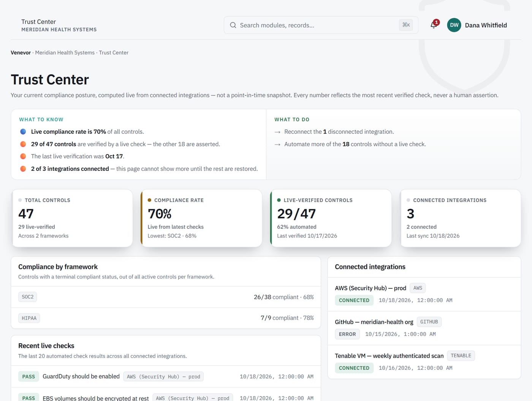Click the Compliance by framework heading
532x401 pixels.
[x=58, y=267]
